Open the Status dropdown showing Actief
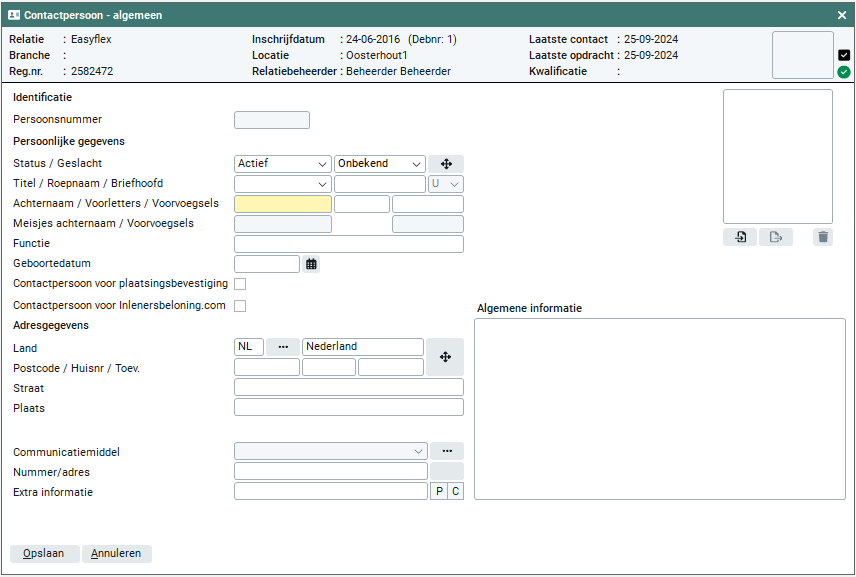This screenshot has width=856, height=577. click(282, 164)
